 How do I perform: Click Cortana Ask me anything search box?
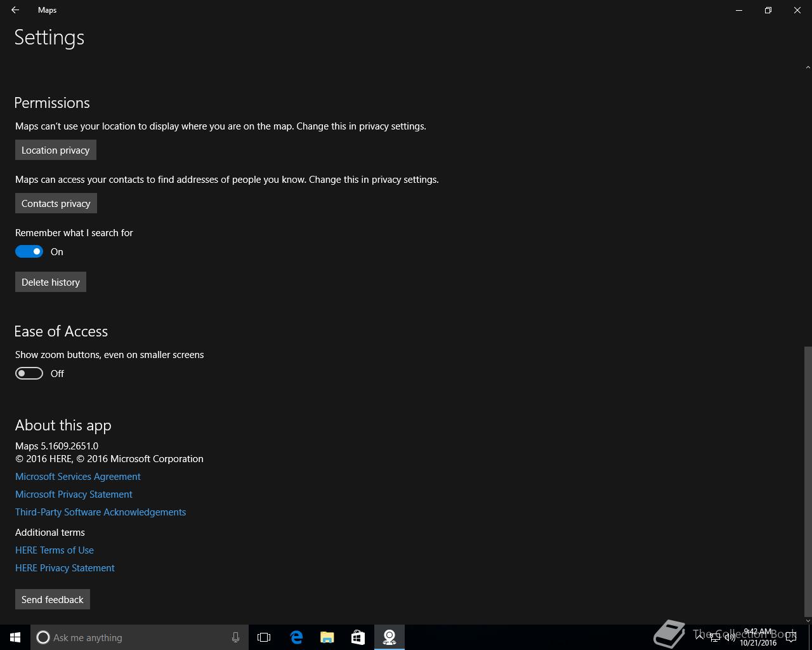pos(139,637)
